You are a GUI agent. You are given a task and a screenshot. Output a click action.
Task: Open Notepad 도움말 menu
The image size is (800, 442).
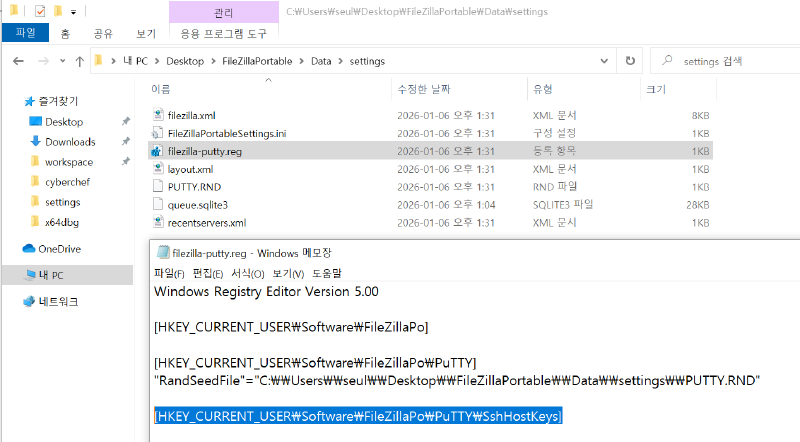point(327,274)
